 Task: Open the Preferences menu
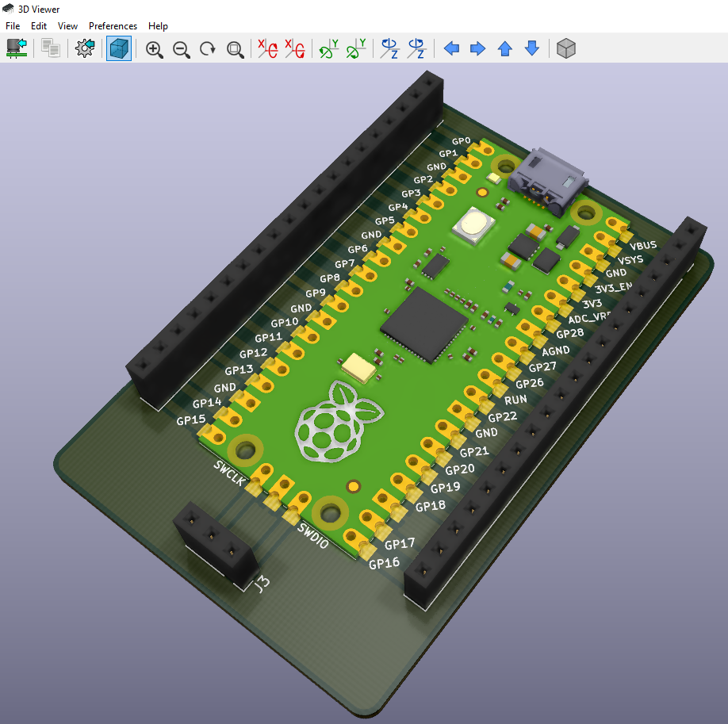coord(113,25)
